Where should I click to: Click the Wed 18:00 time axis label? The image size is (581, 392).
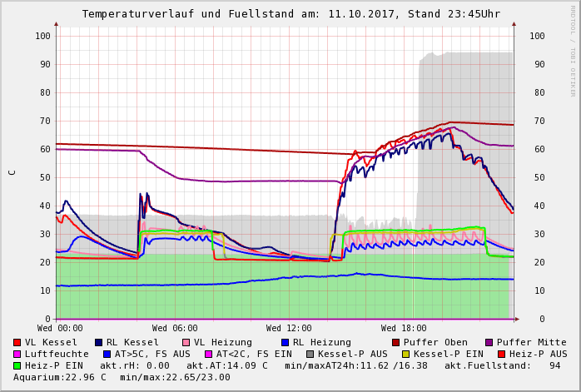tap(404, 328)
